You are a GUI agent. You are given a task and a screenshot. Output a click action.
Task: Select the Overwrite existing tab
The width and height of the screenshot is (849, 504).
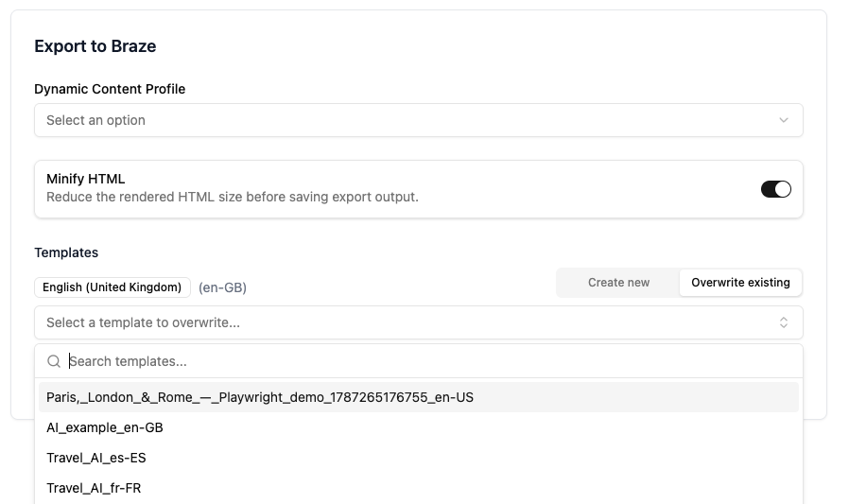click(740, 283)
